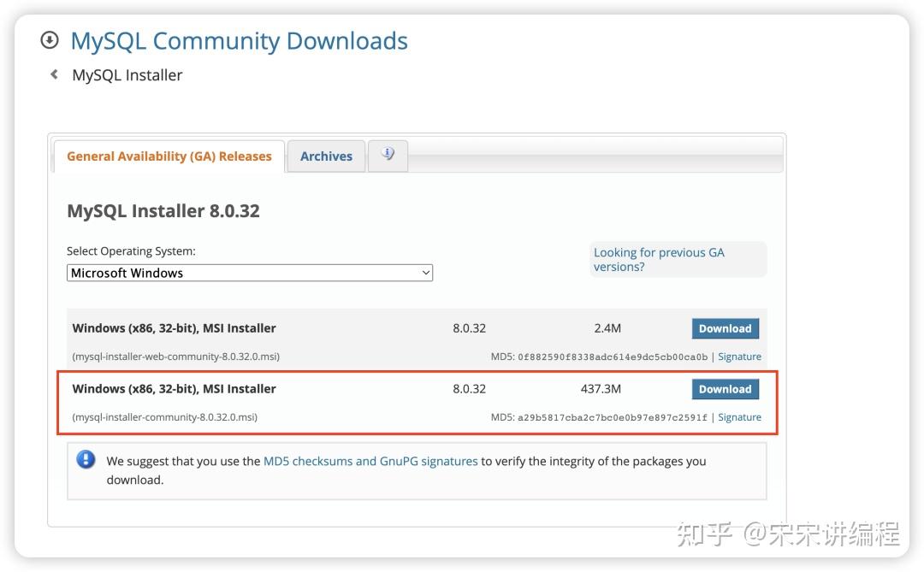Click the blue info icon in the suggestion box
The width and height of the screenshot is (924, 572).
tap(85, 459)
